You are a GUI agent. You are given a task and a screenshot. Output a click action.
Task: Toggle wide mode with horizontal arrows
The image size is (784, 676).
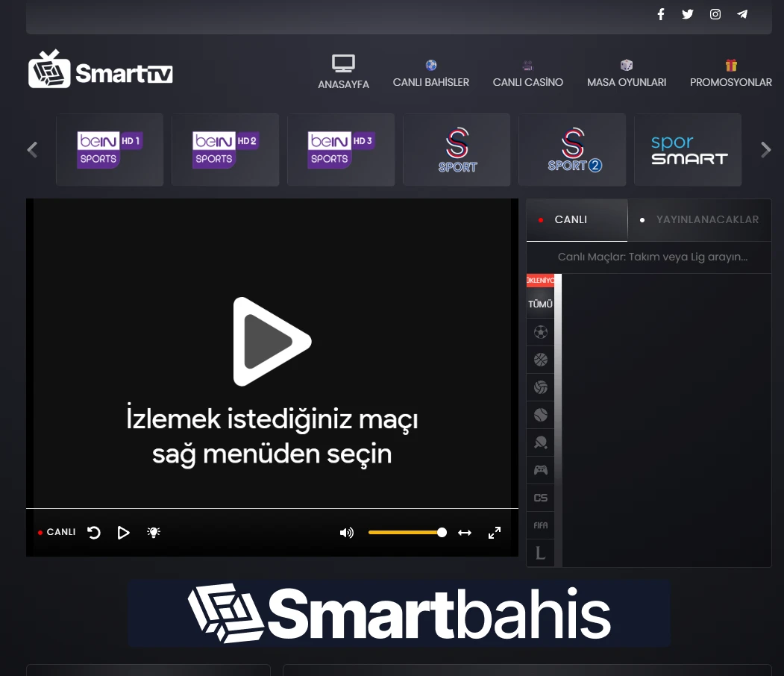[x=465, y=533]
